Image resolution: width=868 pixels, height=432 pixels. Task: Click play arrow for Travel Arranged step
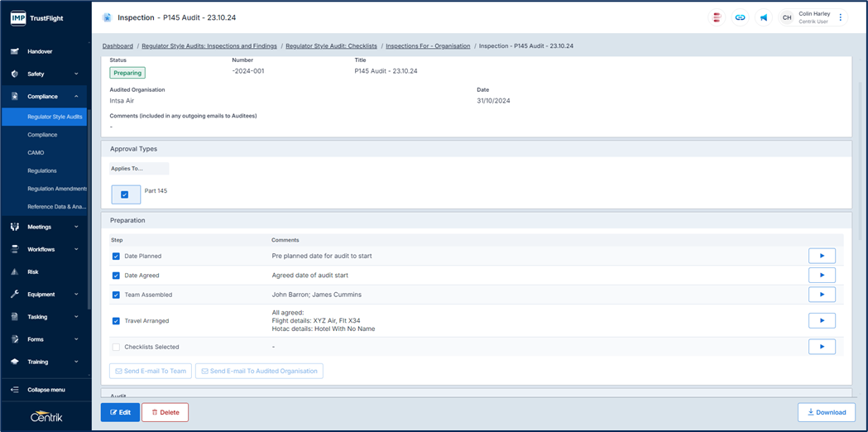[x=821, y=320]
